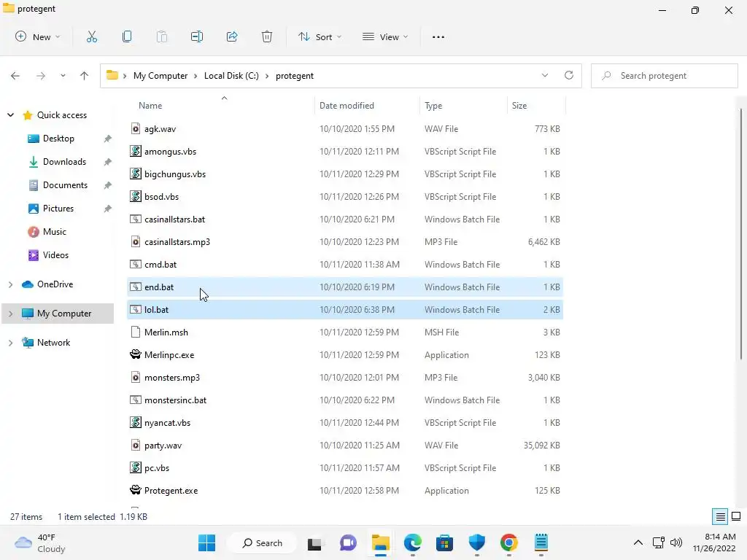Refresh the protegent folder view
The image size is (747, 560).
coord(569,75)
